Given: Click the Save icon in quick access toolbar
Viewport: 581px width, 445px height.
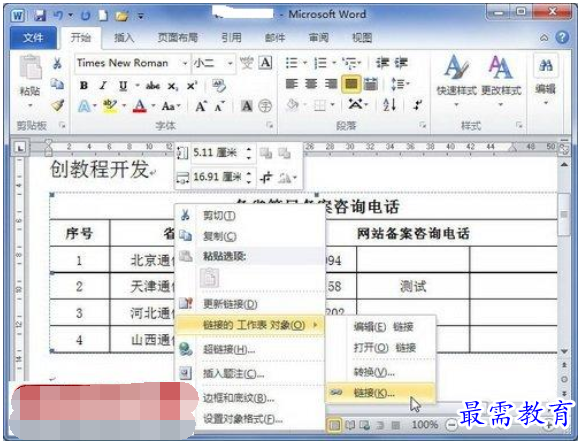Looking at the screenshot, I should pyautogui.click(x=40, y=16).
